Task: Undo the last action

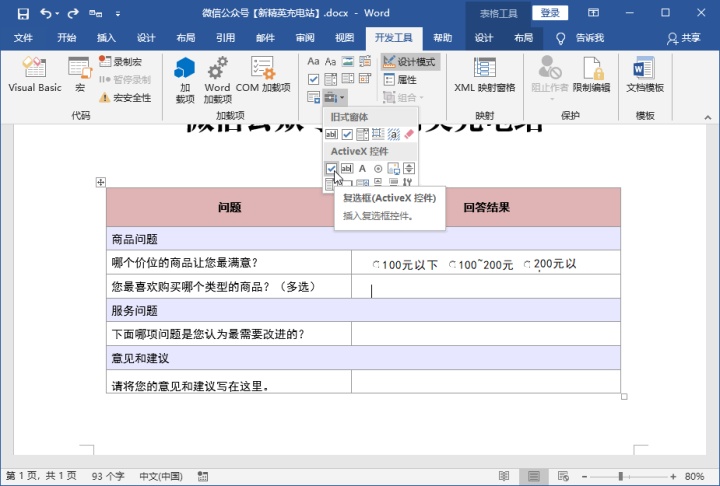Action: 45,13
